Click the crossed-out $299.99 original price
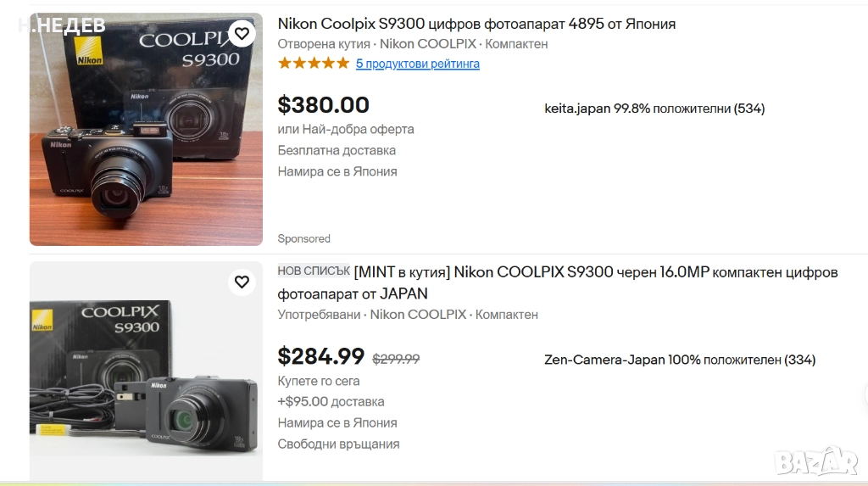Screen dimensions: 868x486 click(x=396, y=359)
